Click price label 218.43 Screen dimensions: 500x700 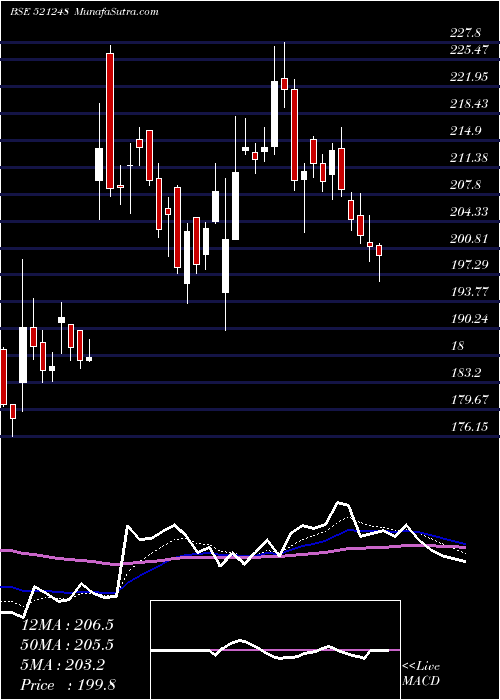coord(469,104)
